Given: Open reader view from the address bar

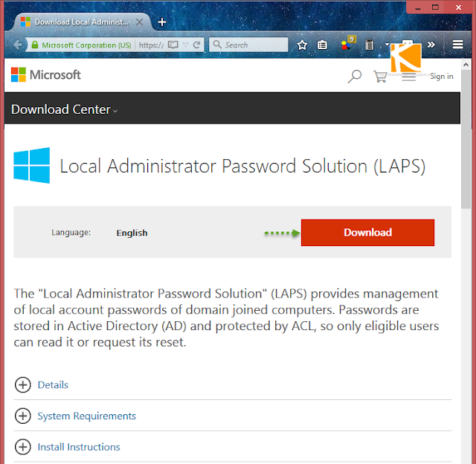Looking at the screenshot, I should click(x=173, y=45).
